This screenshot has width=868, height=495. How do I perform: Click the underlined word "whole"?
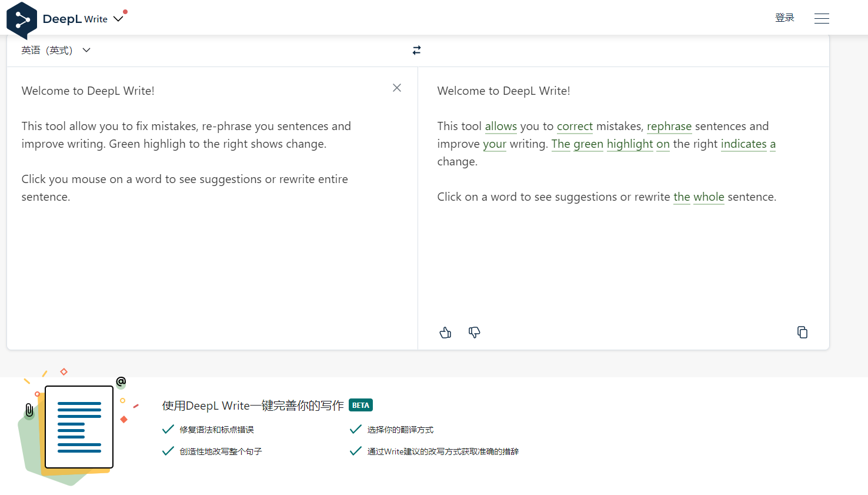point(709,197)
